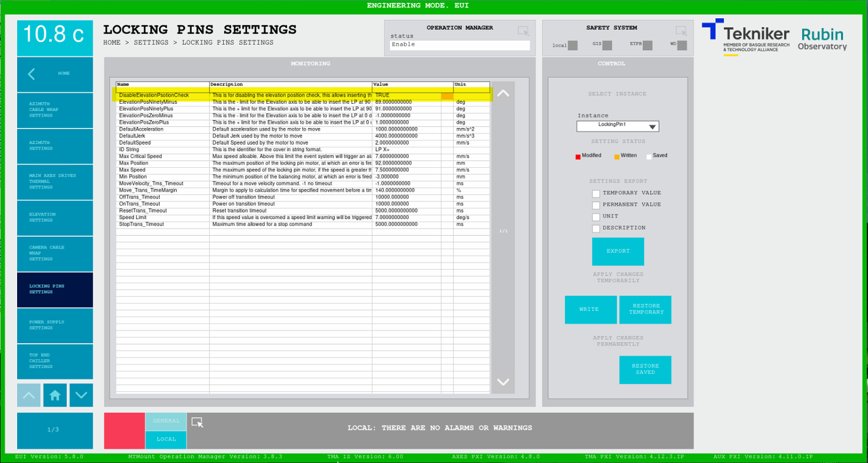868x463 pixels.
Task: Click the white Saved status swatch
Action: pyautogui.click(x=649, y=157)
